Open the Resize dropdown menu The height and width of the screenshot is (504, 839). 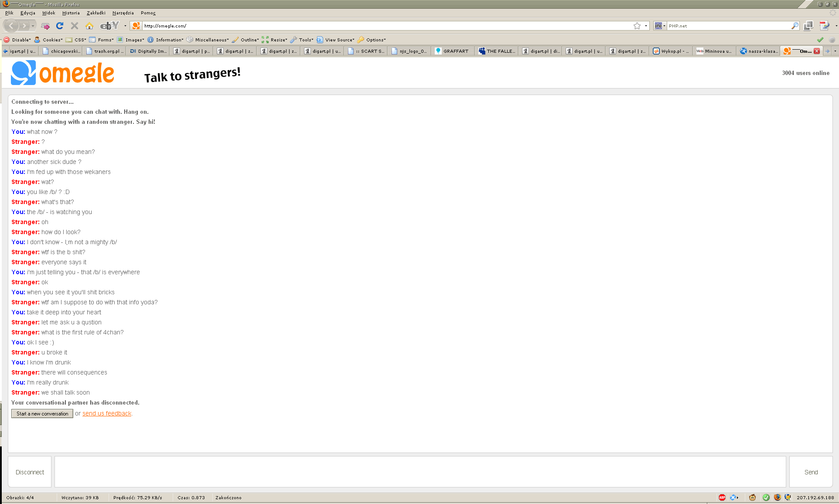click(x=275, y=40)
